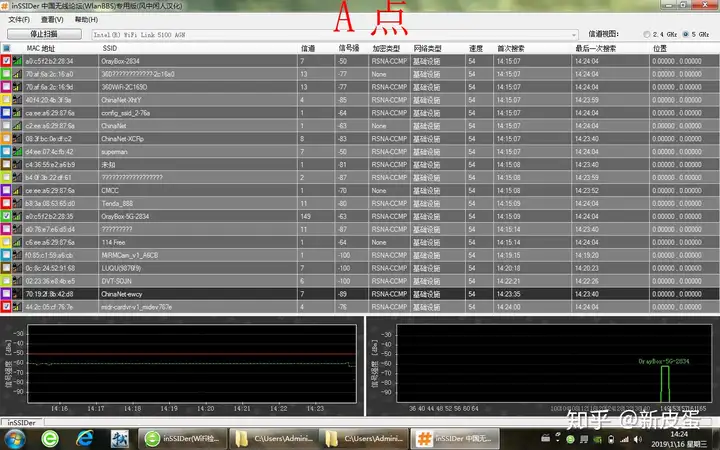Screen dimensions: 720x450
Task: Click MAC address a0:c5:f2:b2:28:34
Action: pyautogui.click(x=49, y=61)
